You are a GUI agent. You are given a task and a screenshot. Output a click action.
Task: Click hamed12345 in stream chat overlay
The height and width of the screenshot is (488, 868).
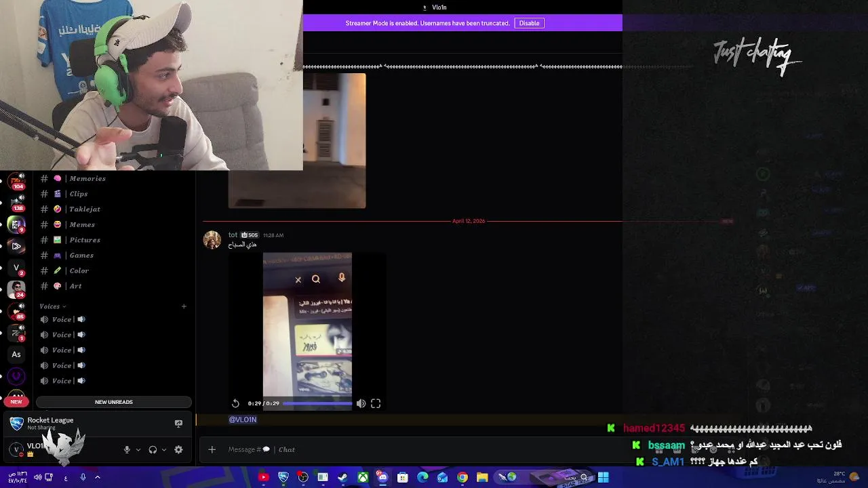coord(654,428)
